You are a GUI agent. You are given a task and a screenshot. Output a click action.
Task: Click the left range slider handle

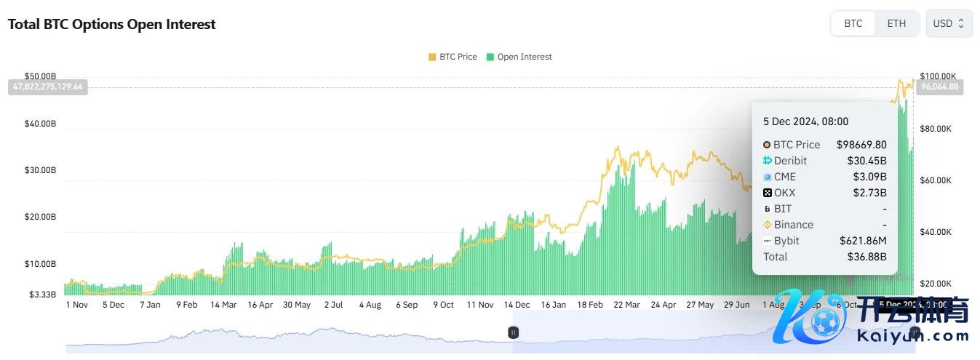point(513,332)
